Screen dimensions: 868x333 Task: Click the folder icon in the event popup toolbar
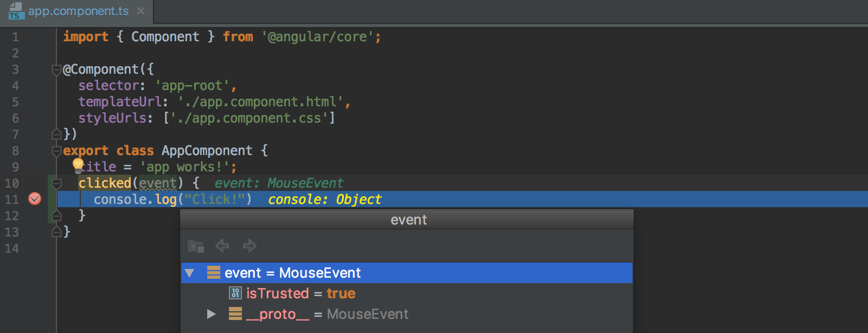(195, 246)
